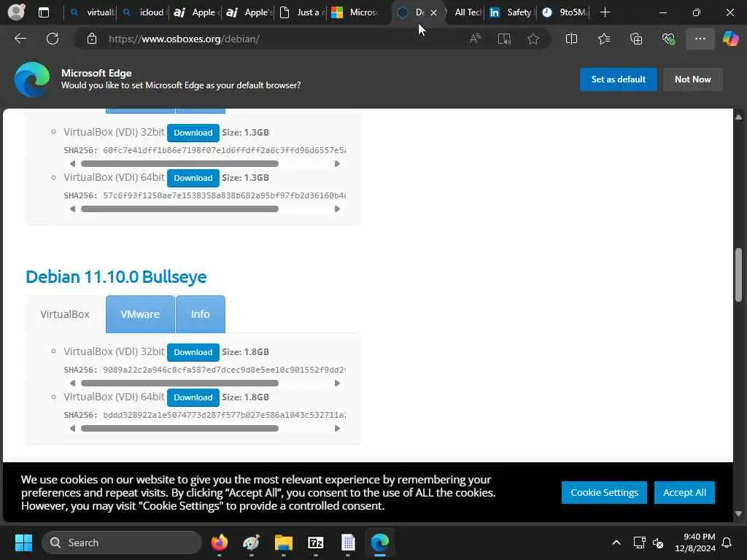Open Settings and more ellipsis menu
Screen dimensions: 747x560
[700, 39]
